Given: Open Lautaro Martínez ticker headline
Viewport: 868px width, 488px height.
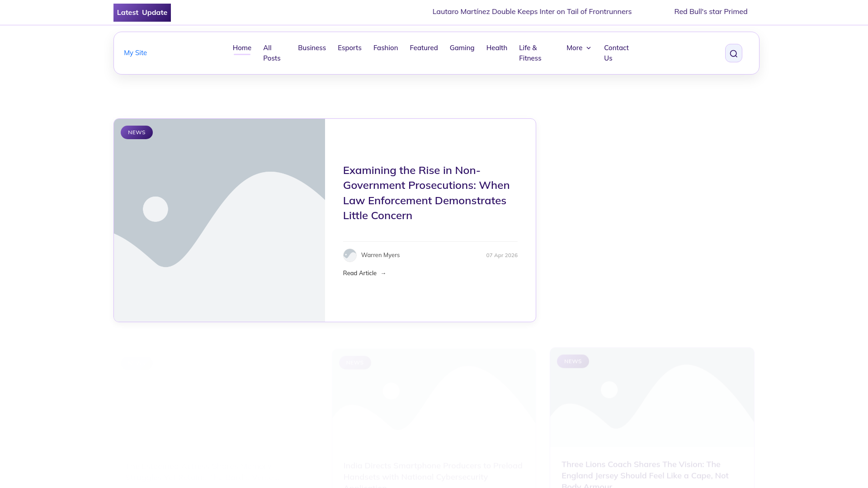Looking at the screenshot, I should [532, 12].
